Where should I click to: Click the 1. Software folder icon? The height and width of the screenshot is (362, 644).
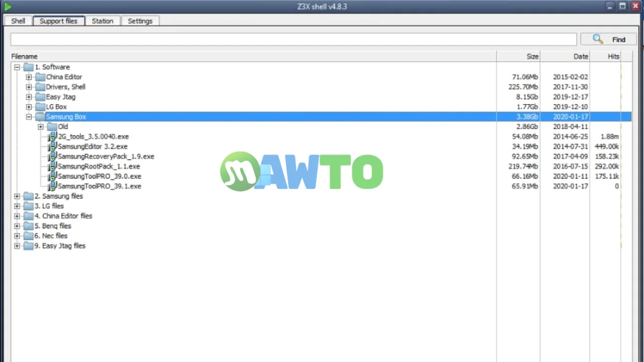(29, 67)
